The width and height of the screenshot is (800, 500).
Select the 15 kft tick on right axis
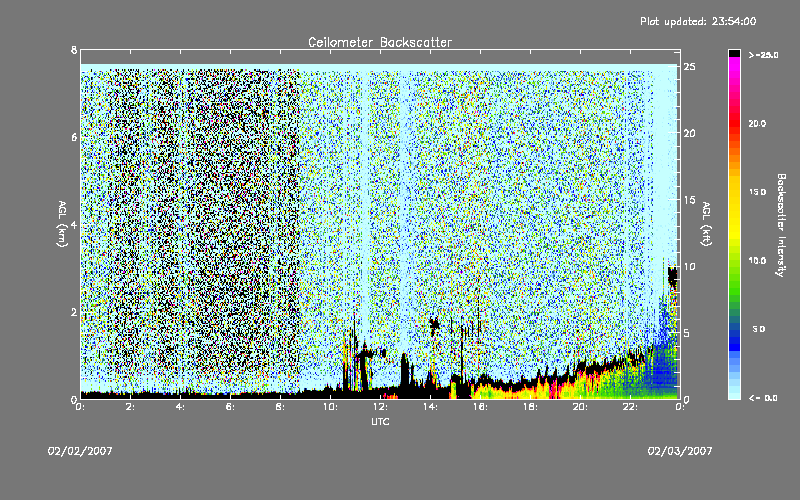coord(690,200)
